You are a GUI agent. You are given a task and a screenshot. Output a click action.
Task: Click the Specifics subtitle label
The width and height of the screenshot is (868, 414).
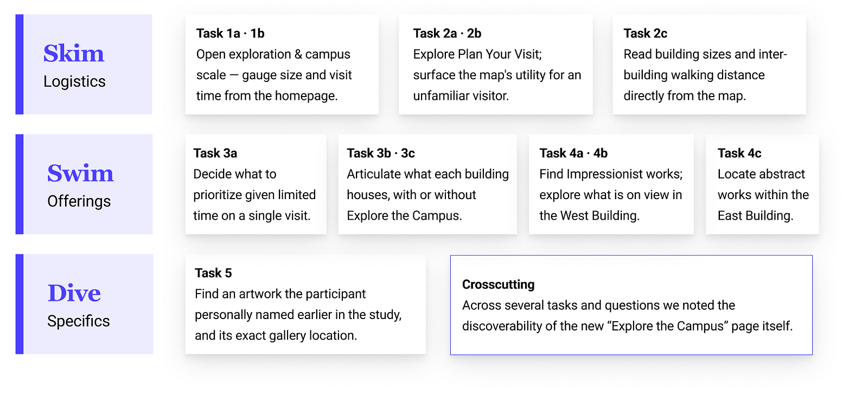coord(79,321)
